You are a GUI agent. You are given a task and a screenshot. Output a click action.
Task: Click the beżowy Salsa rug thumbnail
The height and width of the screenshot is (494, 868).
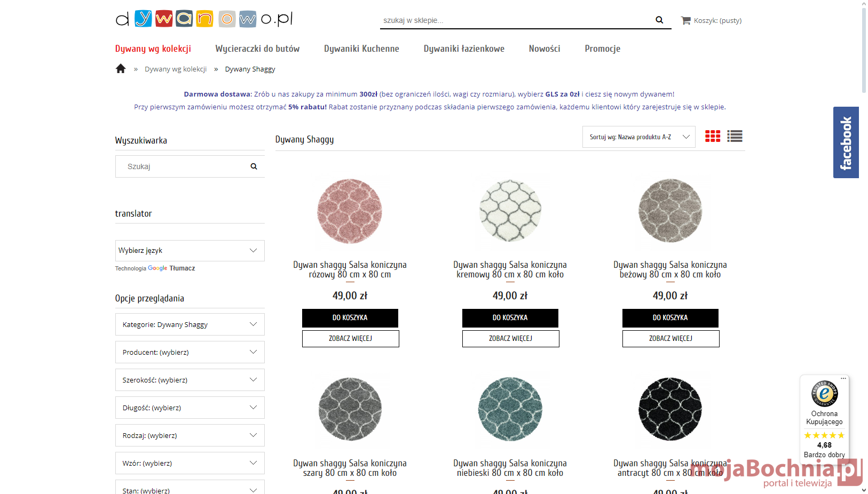(x=670, y=211)
